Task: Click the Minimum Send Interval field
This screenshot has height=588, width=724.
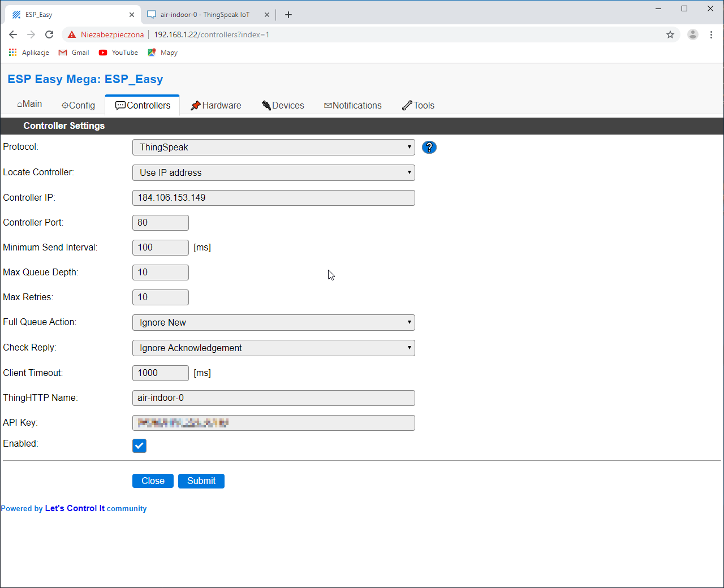Action: click(x=161, y=248)
